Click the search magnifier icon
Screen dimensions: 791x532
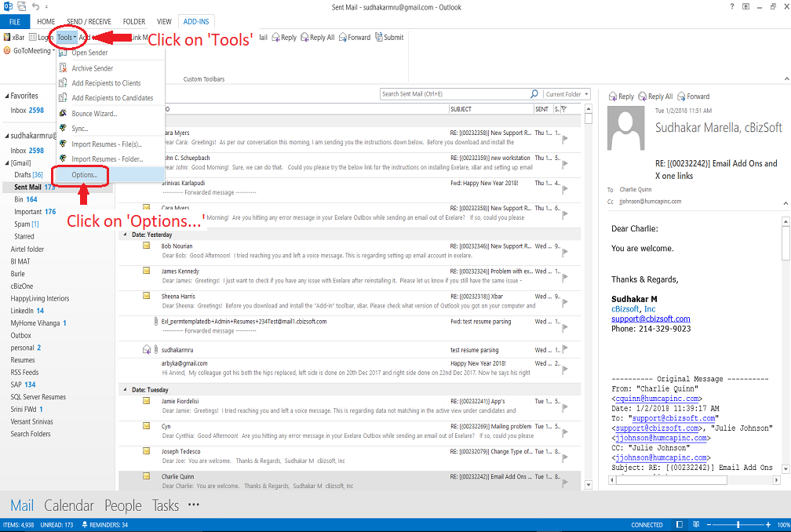tap(534, 94)
